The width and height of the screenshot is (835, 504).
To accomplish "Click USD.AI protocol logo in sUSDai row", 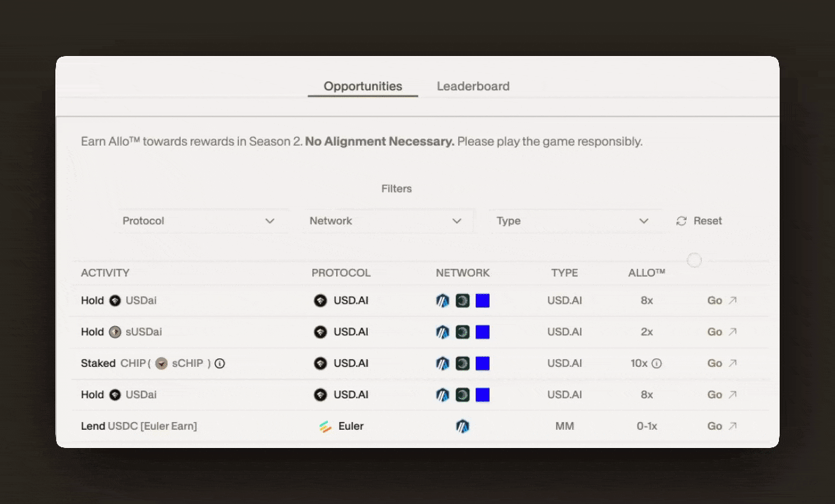I will (x=320, y=332).
